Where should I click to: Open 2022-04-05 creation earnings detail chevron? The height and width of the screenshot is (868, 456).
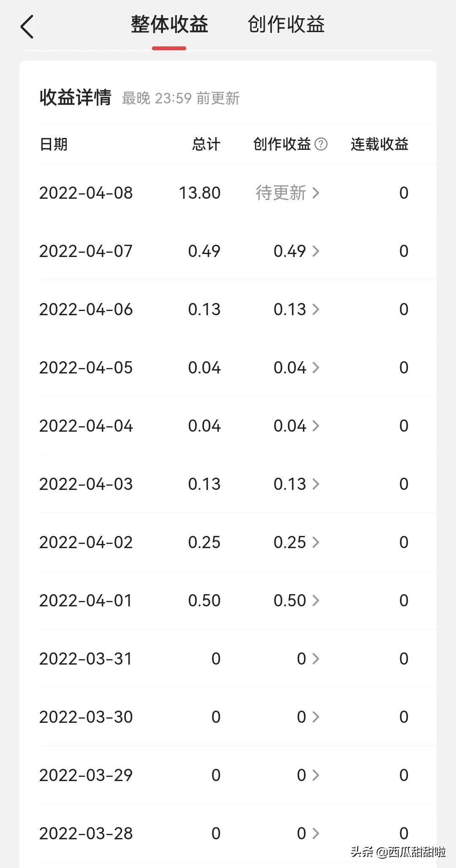click(316, 368)
